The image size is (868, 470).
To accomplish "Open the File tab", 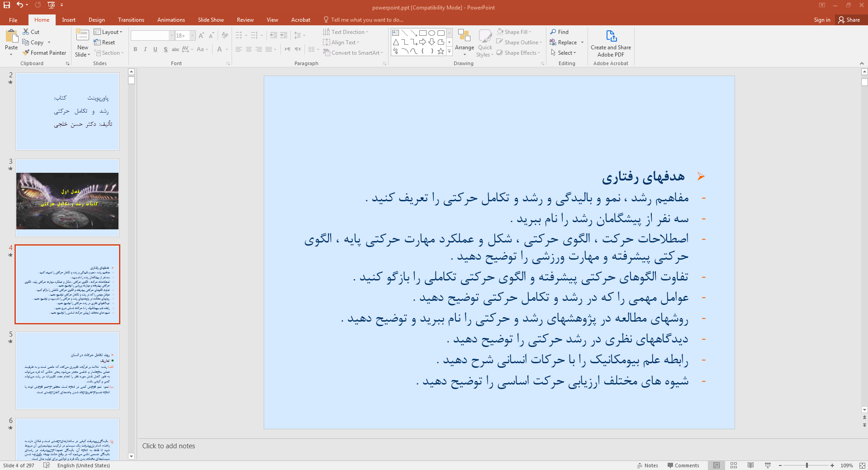I will pos(13,20).
